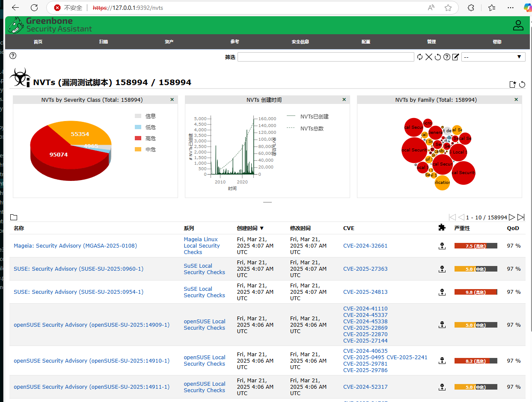Sort by 创建时间 column header
The height and width of the screenshot is (402, 532).
(250, 228)
